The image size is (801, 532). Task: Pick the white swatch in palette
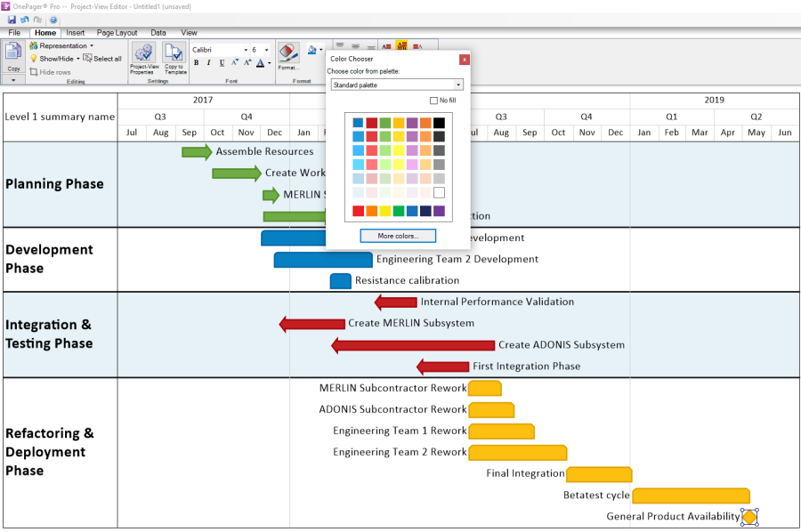coord(439,192)
